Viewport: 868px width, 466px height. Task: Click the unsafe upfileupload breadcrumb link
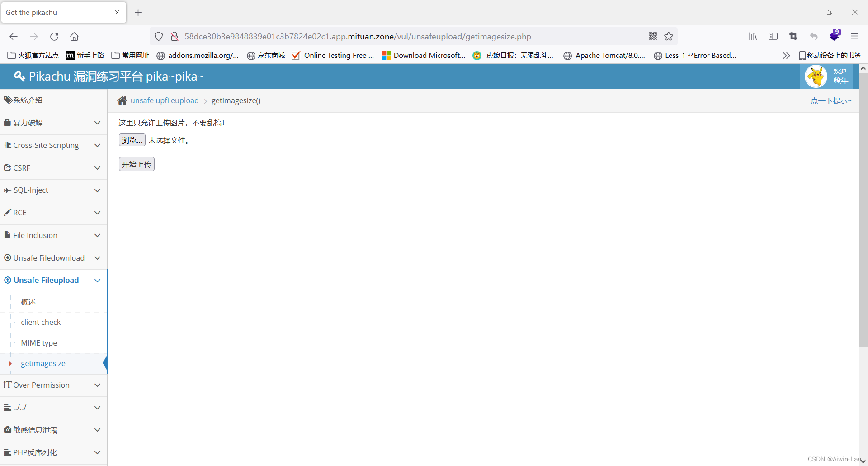pyautogui.click(x=165, y=100)
